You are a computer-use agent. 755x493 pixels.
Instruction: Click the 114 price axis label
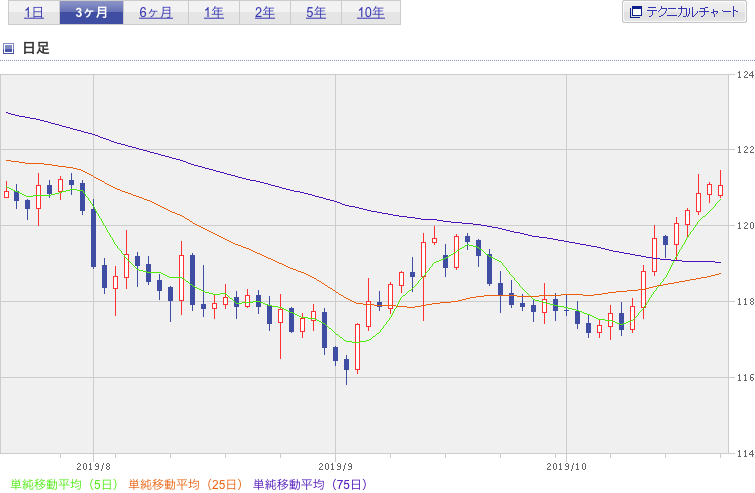pyautogui.click(x=745, y=453)
